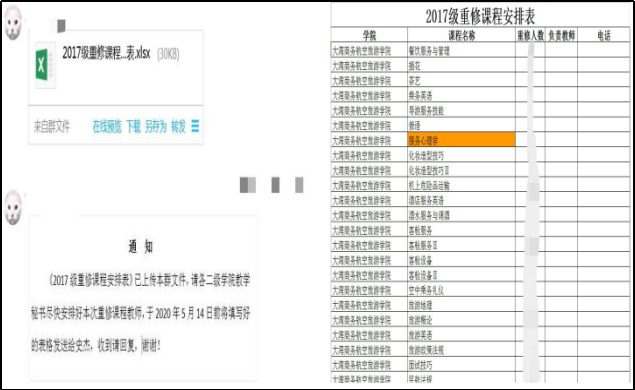Select the 茶艺 course cell
The width and height of the screenshot is (635, 390).
coord(461,81)
